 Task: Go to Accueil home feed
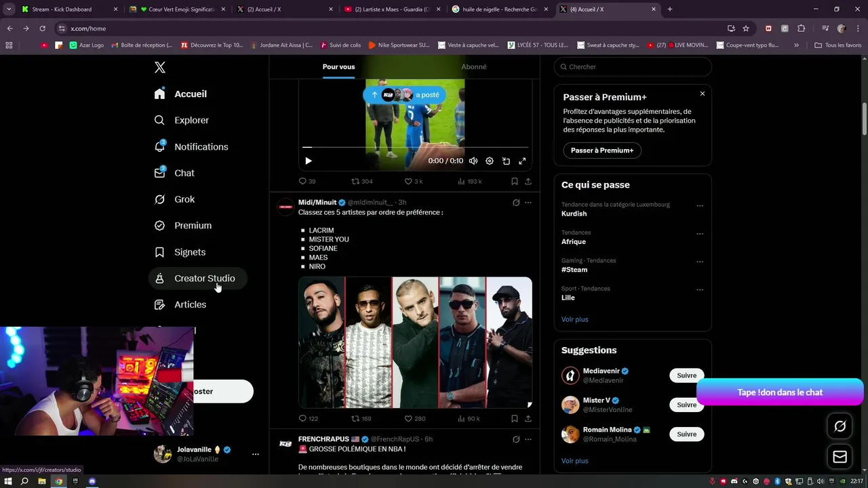(180, 94)
